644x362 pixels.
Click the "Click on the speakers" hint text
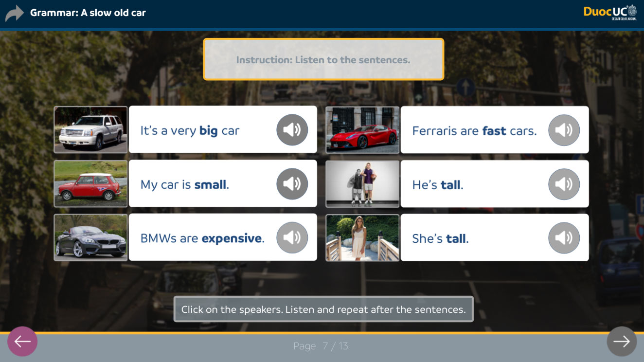[x=323, y=309]
